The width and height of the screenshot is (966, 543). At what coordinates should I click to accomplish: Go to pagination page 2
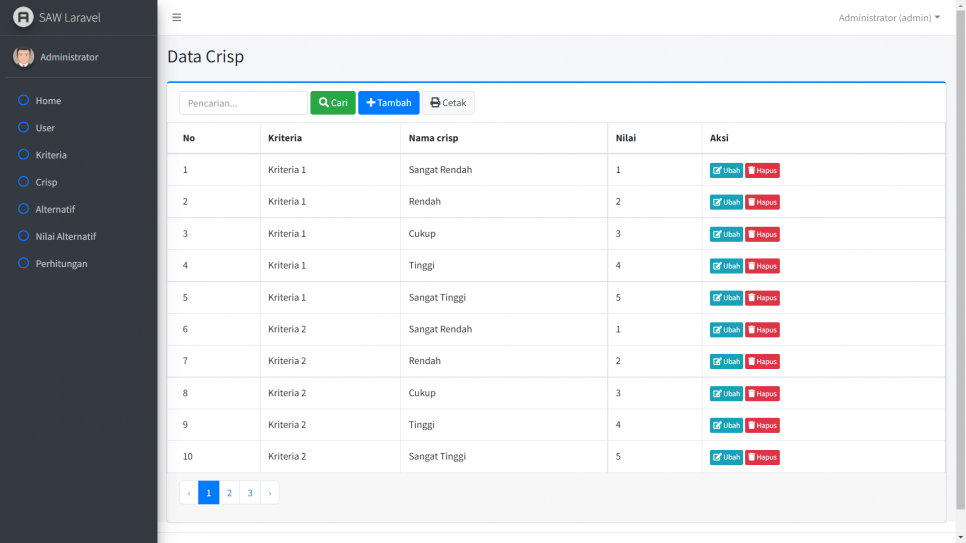tap(229, 492)
